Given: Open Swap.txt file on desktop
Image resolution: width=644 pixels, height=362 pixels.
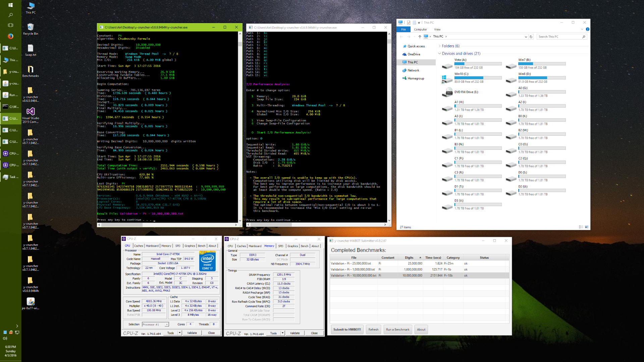Looking at the screenshot, I should point(31,50).
